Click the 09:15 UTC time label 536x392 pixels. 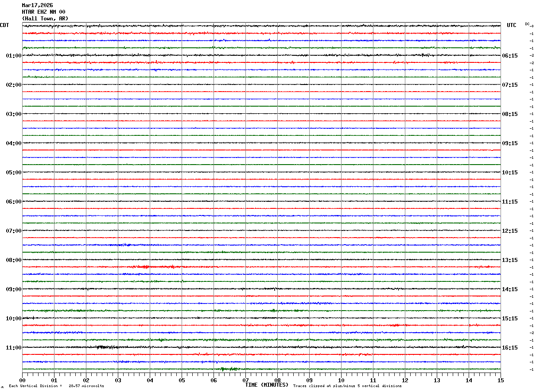point(510,143)
